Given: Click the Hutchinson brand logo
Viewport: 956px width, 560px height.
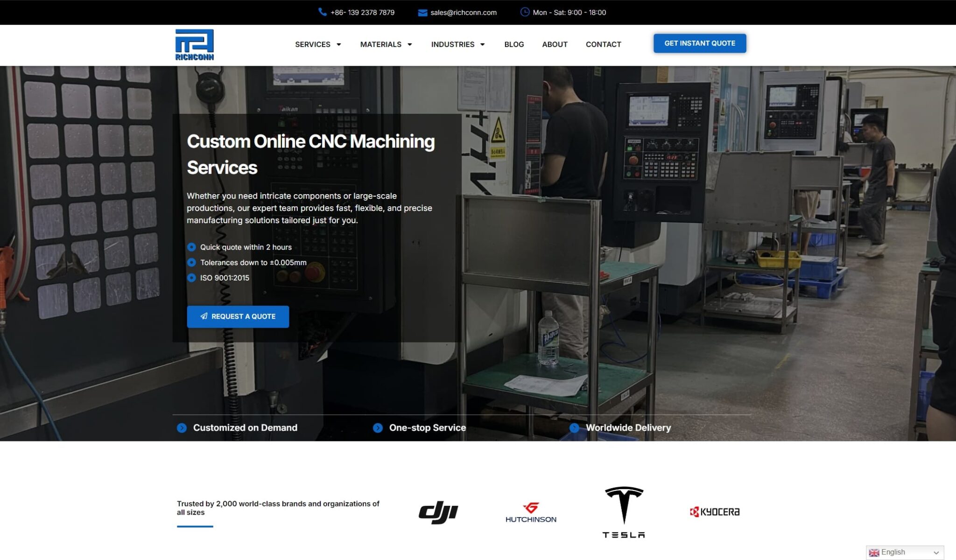Looking at the screenshot, I should 531,512.
